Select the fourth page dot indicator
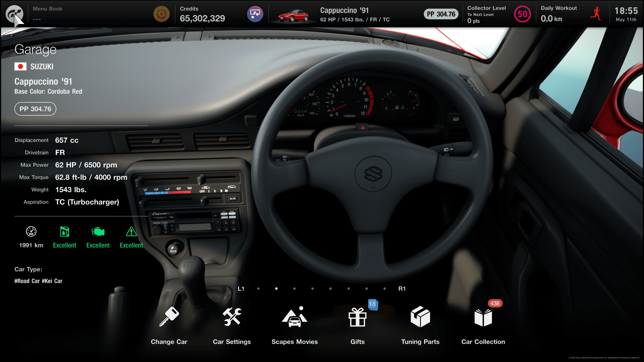This screenshot has height=362, width=644. click(312, 289)
